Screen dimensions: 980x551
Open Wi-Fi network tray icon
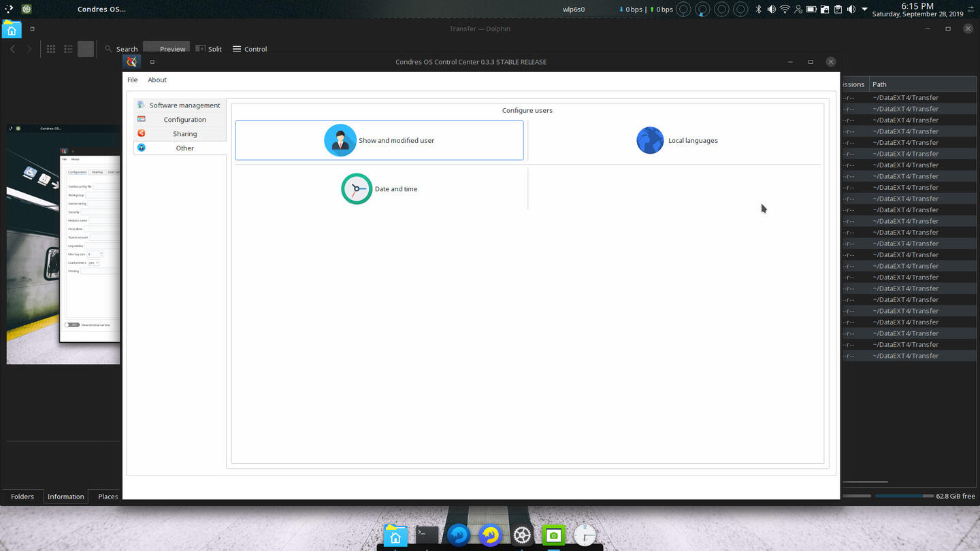pos(785,10)
